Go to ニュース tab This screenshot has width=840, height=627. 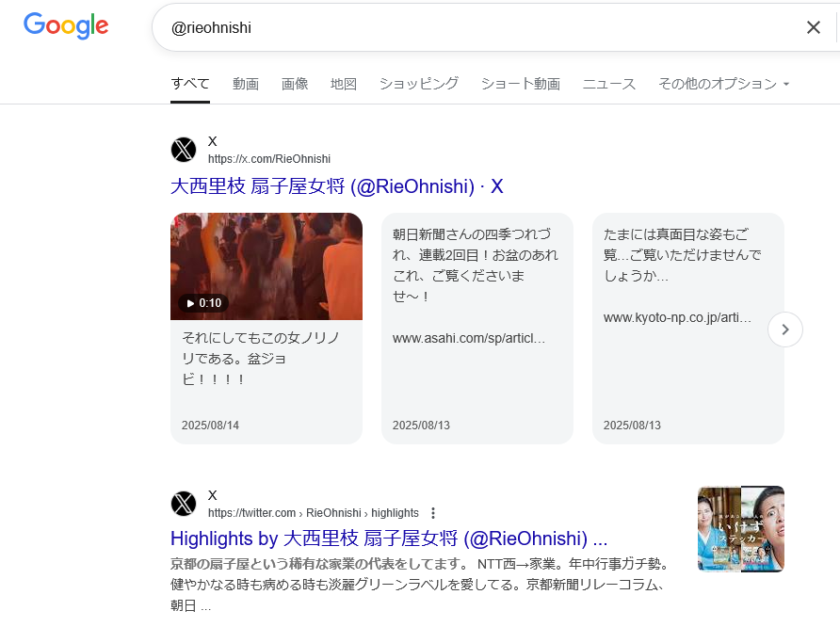click(609, 84)
